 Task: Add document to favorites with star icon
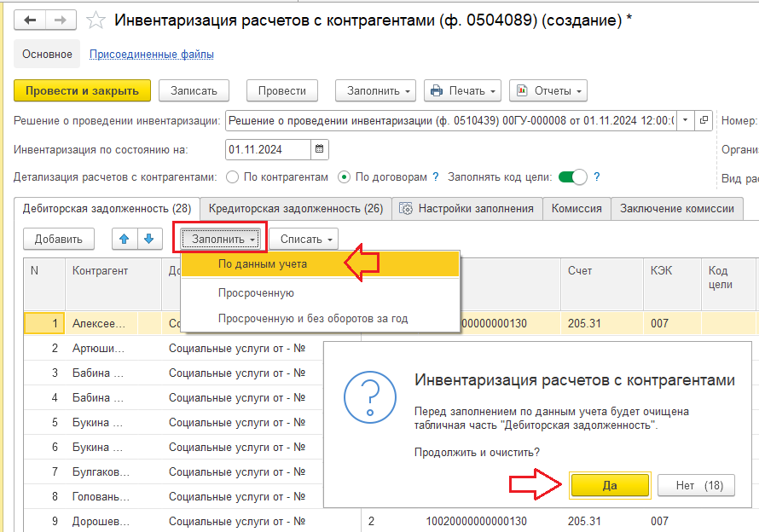click(x=96, y=20)
